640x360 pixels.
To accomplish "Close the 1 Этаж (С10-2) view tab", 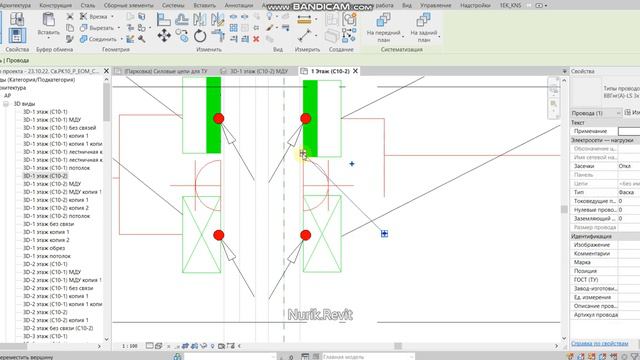I will click(356, 71).
